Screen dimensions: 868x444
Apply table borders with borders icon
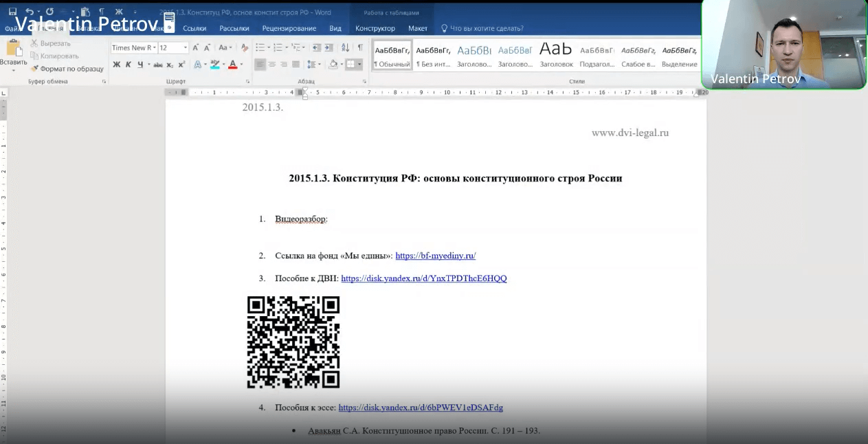point(350,65)
